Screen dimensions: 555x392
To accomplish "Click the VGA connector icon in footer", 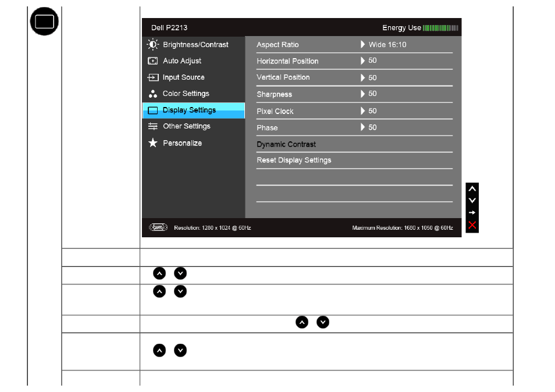I will (x=158, y=227).
